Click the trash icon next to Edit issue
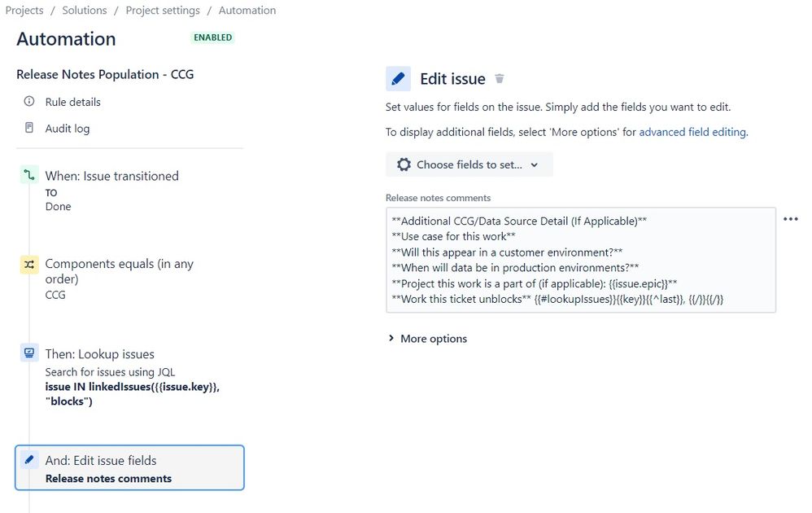 499,77
